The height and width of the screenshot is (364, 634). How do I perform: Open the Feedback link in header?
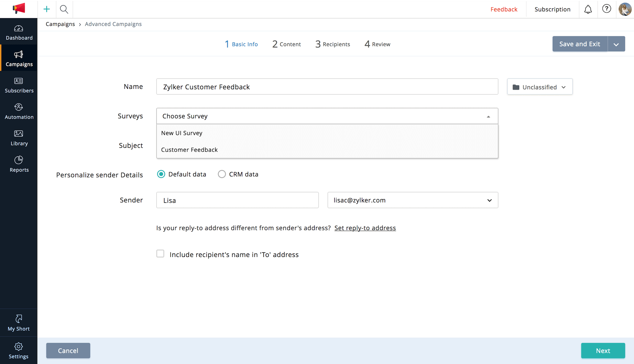[x=504, y=9]
